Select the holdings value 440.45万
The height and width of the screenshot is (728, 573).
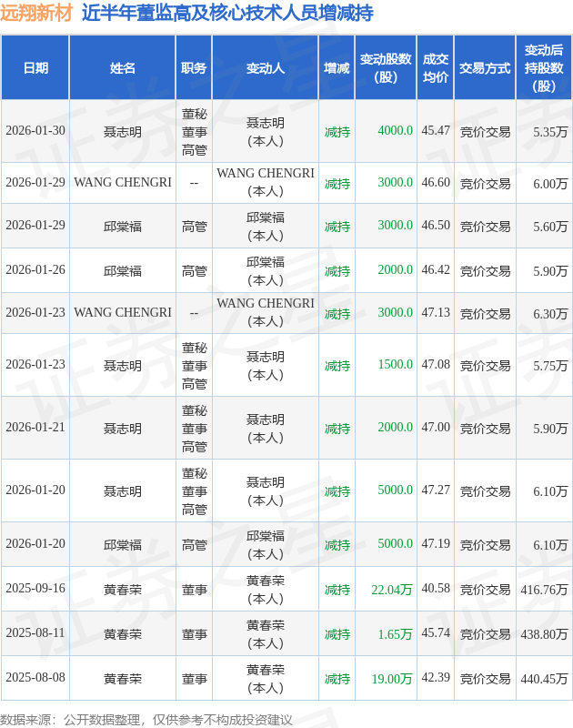pyautogui.click(x=544, y=679)
